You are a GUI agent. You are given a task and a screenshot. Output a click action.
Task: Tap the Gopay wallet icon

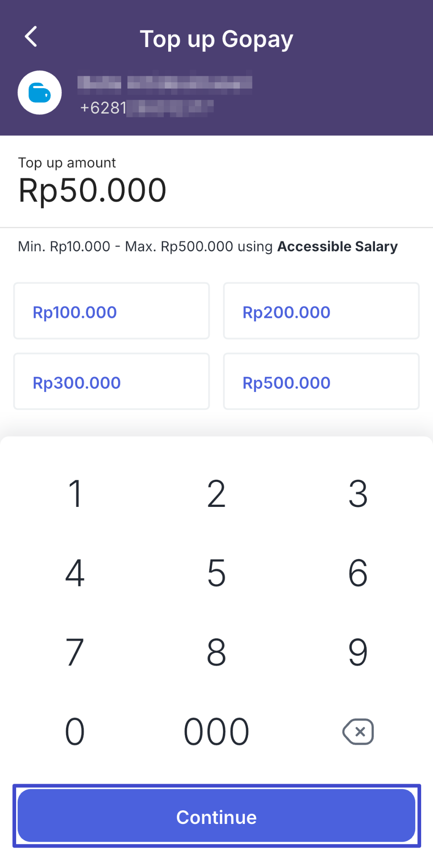pyautogui.click(x=39, y=93)
